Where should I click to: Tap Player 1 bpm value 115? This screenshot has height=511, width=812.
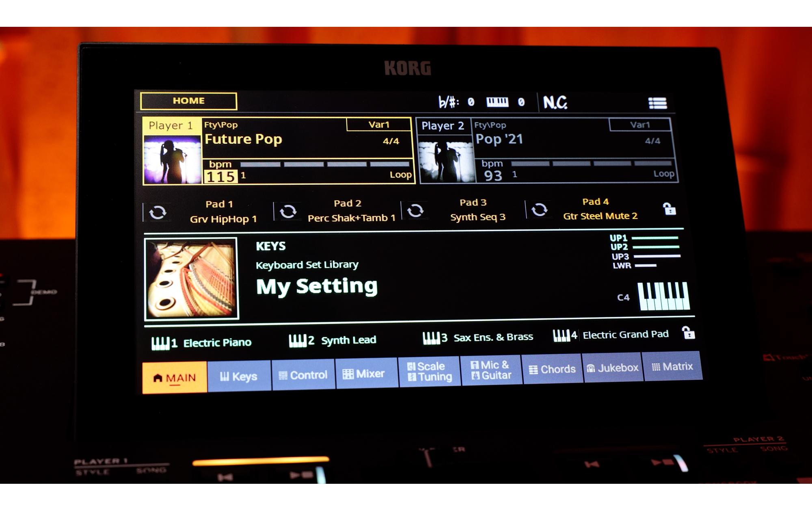click(x=221, y=177)
